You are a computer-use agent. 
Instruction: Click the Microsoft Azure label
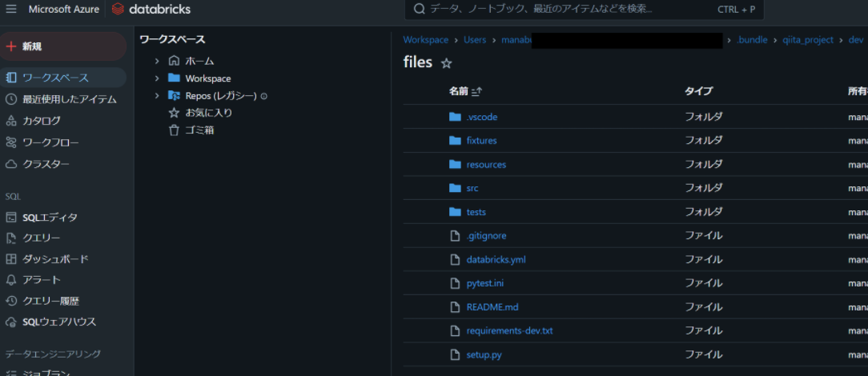coord(64,10)
